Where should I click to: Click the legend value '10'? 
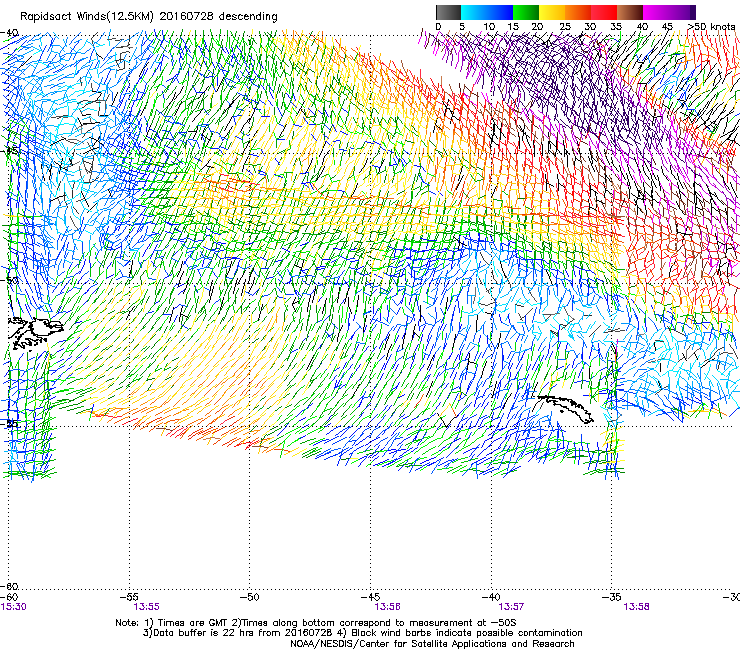pyautogui.click(x=489, y=26)
